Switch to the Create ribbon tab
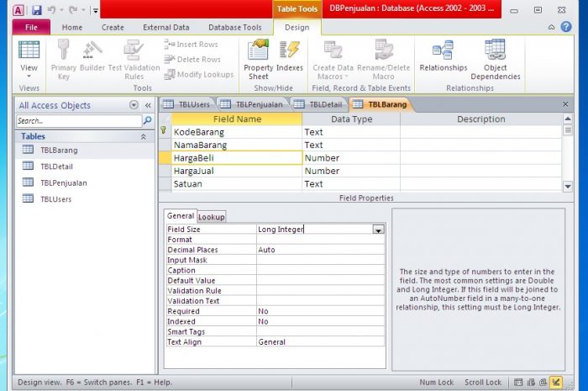 (x=113, y=28)
